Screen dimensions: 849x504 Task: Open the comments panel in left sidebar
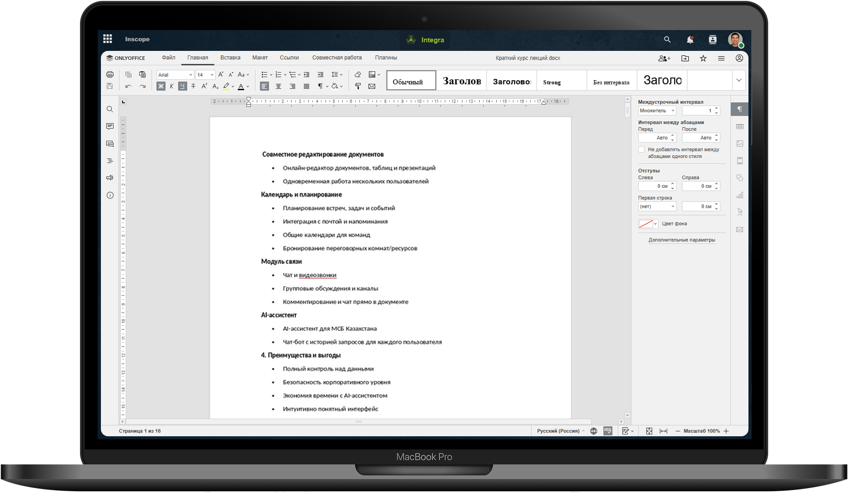tap(110, 126)
